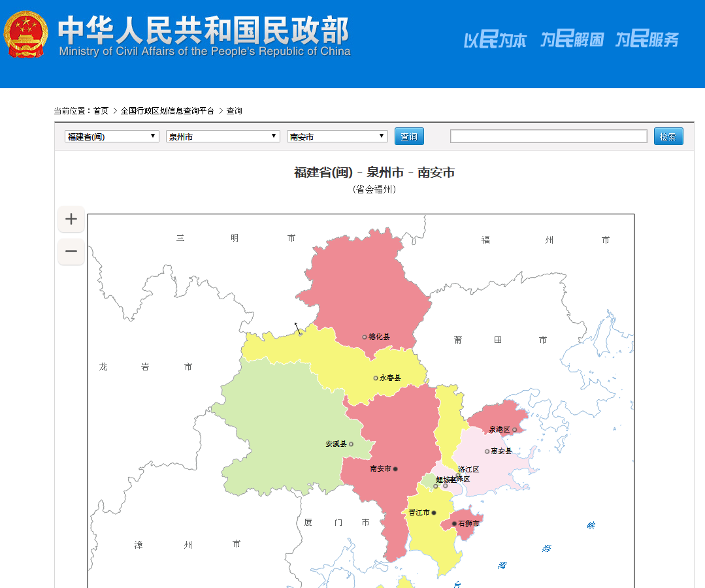Open the 全国行政区划信息查询平台 breadcrumb link

coord(167,110)
